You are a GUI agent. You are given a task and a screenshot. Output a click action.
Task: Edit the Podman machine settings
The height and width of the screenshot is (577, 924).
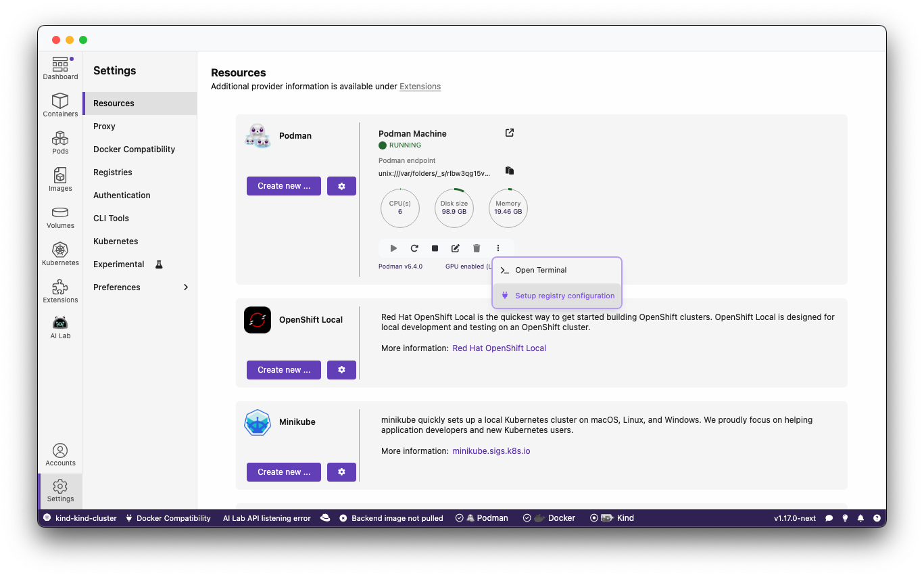456,248
